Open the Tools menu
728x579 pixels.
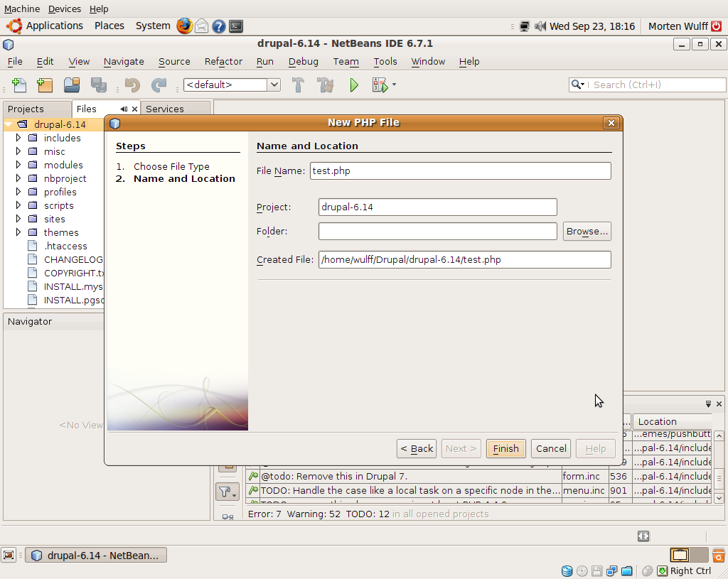385,61
